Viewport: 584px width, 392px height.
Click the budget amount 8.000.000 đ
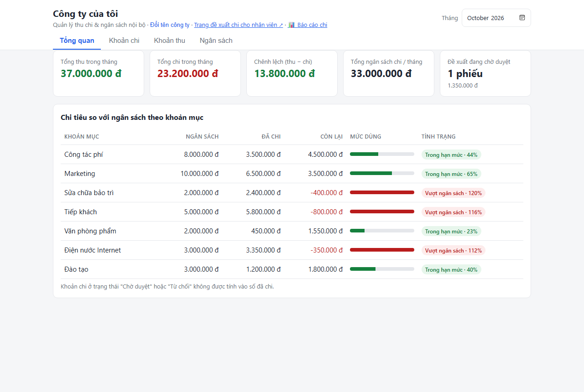201,155
